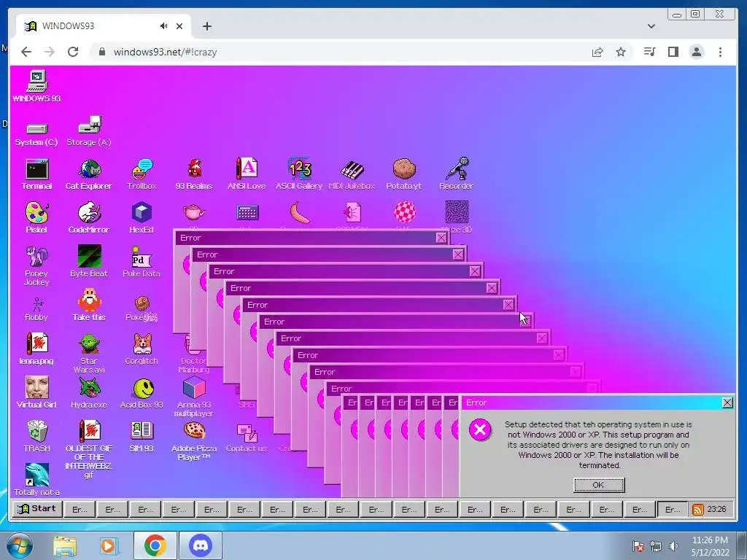Close the WINDOWS93 browser tab

click(x=179, y=26)
